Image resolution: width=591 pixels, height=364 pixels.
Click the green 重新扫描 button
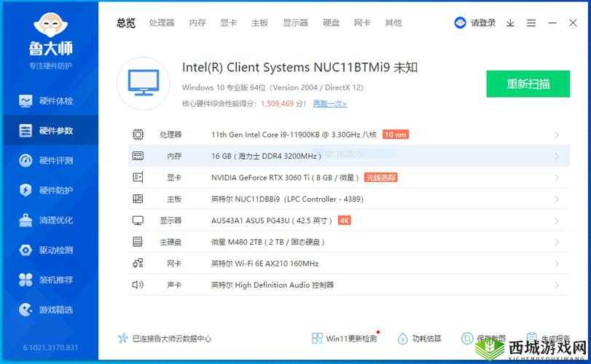(528, 84)
